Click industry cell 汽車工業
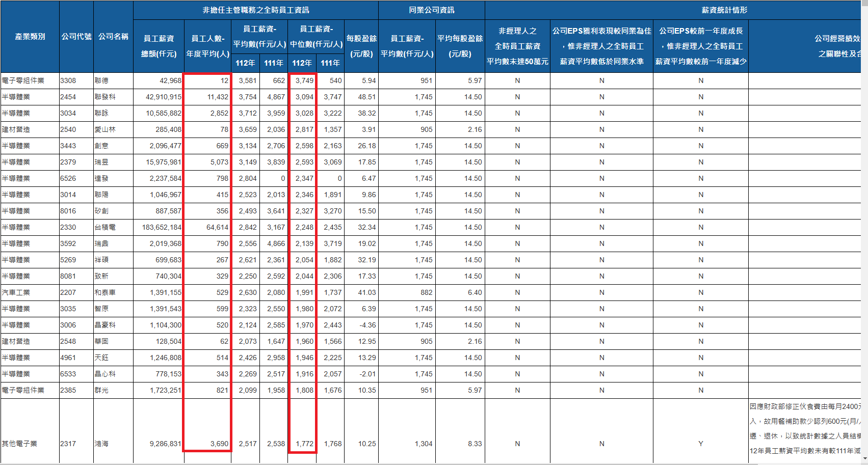This screenshot has height=465, width=868. pyautogui.click(x=16, y=292)
